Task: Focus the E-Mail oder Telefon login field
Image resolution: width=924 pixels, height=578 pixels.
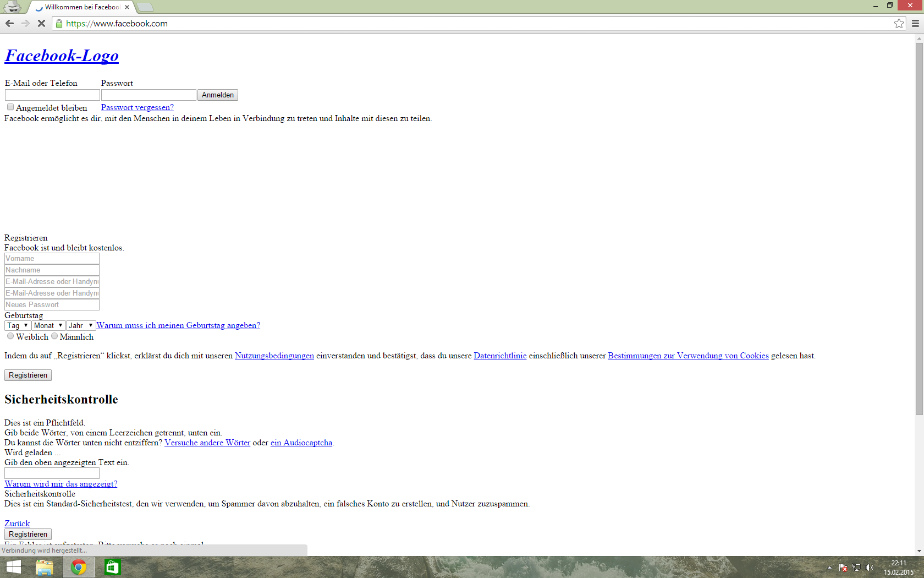Action: coord(52,95)
